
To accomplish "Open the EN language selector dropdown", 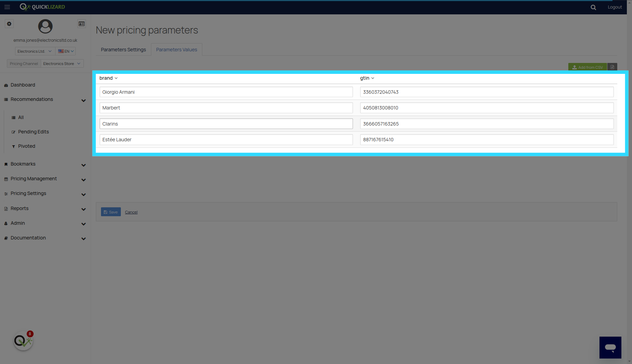I will [65, 51].
